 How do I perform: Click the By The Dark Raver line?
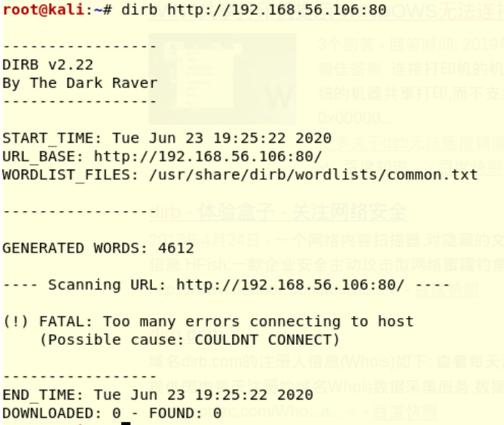click(80, 84)
